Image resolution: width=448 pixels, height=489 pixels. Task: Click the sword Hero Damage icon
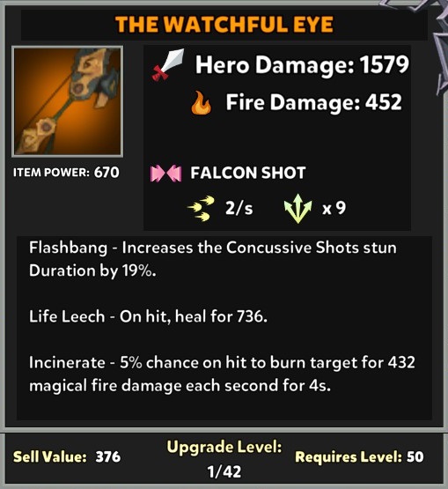[167, 64]
